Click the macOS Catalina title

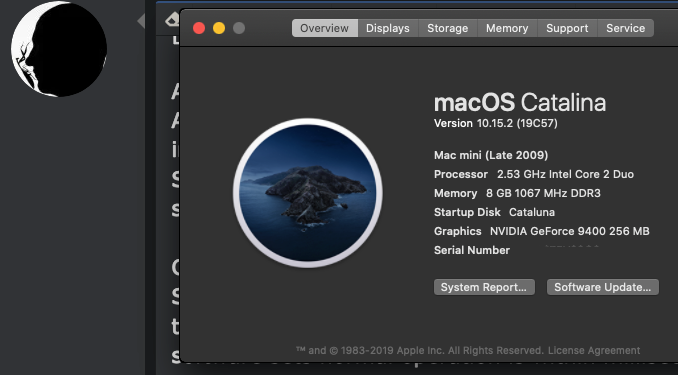520,103
